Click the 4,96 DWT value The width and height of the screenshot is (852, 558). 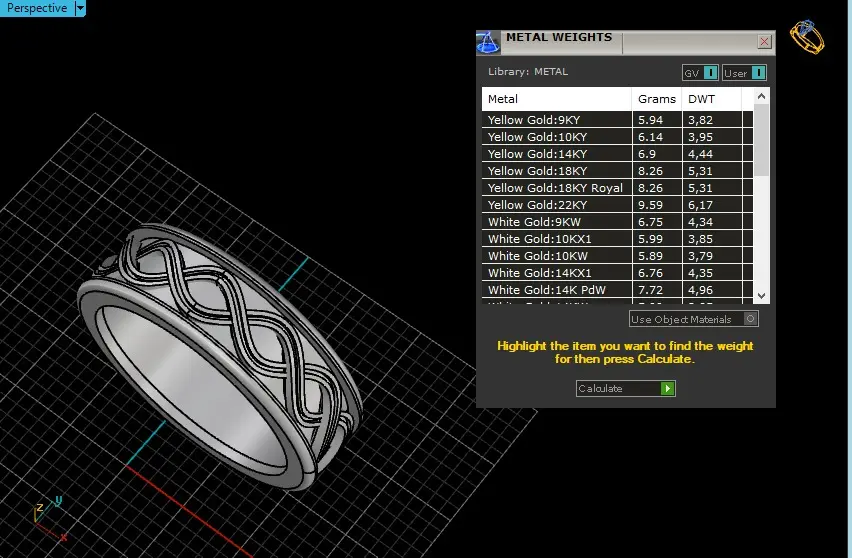pos(700,290)
